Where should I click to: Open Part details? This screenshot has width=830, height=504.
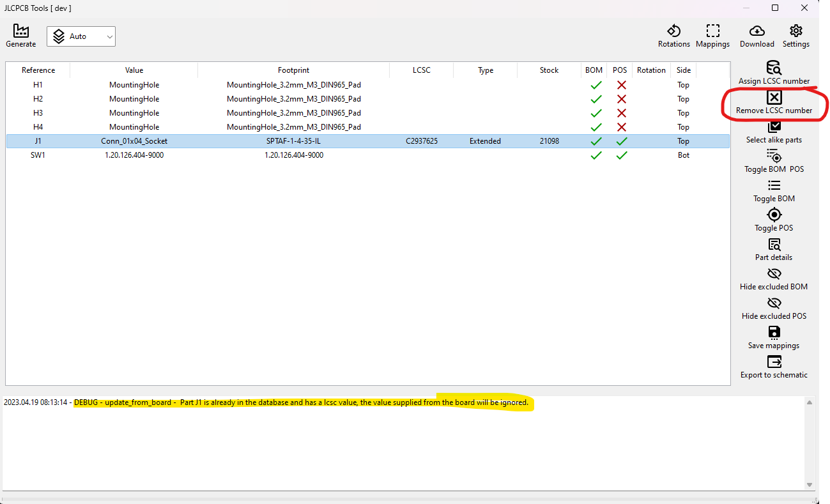(x=773, y=249)
